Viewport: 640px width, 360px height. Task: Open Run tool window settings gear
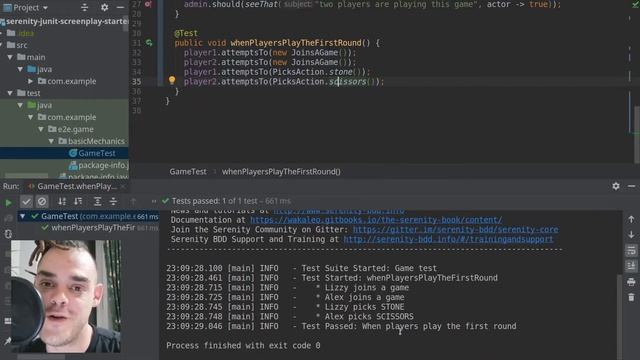(x=616, y=186)
